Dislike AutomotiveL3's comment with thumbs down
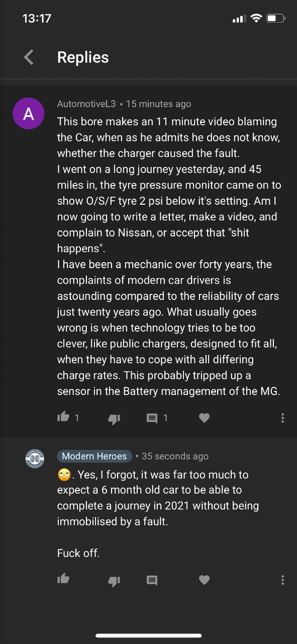The width and height of the screenshot is (297, 644). click(x=114, y=418)
